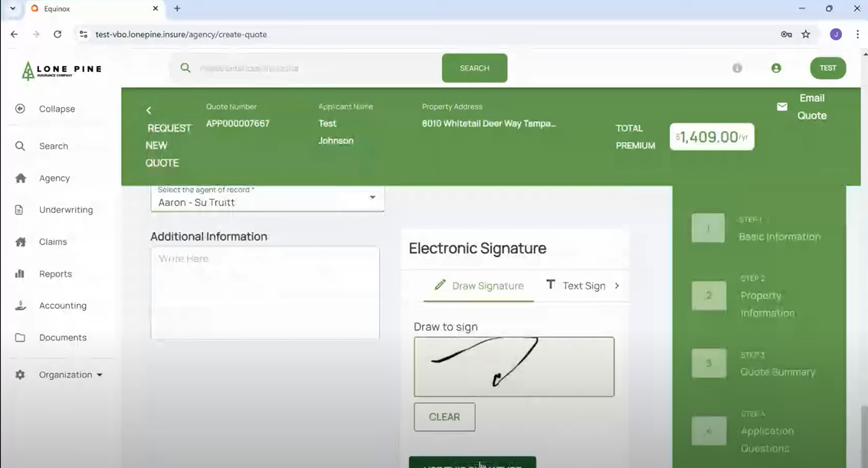This screenshot has width=868, height=468.
Task: Click the Lone Pine company logo
Action: pos(60,69)
